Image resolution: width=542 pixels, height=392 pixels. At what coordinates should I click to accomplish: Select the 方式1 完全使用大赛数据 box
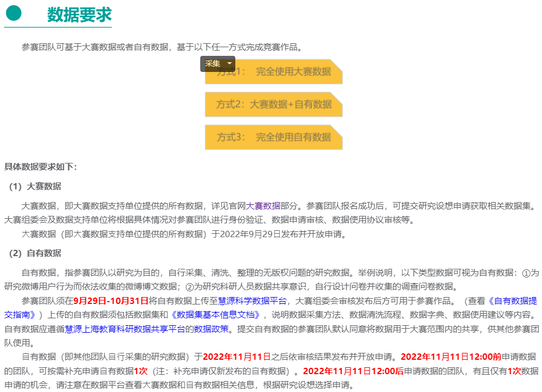pos(274,72)
